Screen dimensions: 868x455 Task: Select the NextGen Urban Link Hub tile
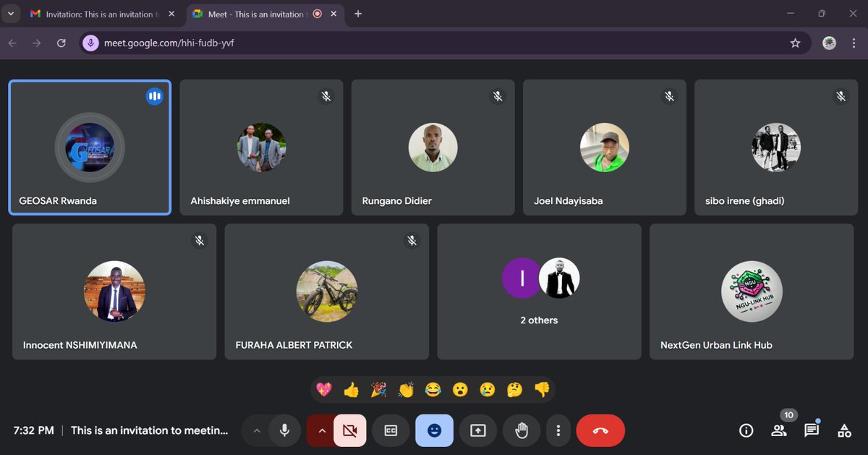point(752,292)
